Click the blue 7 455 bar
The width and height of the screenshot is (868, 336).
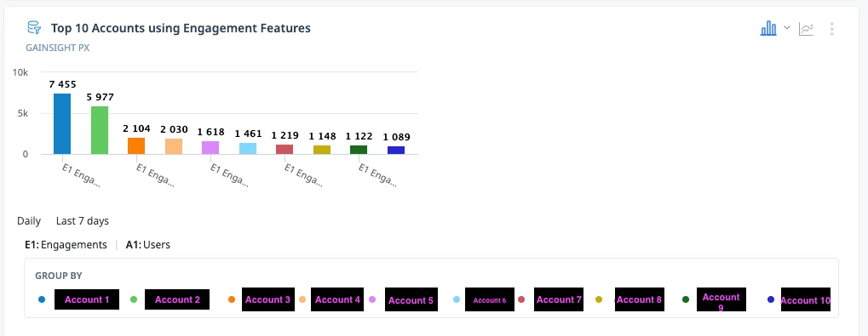(x=62, y=124)
